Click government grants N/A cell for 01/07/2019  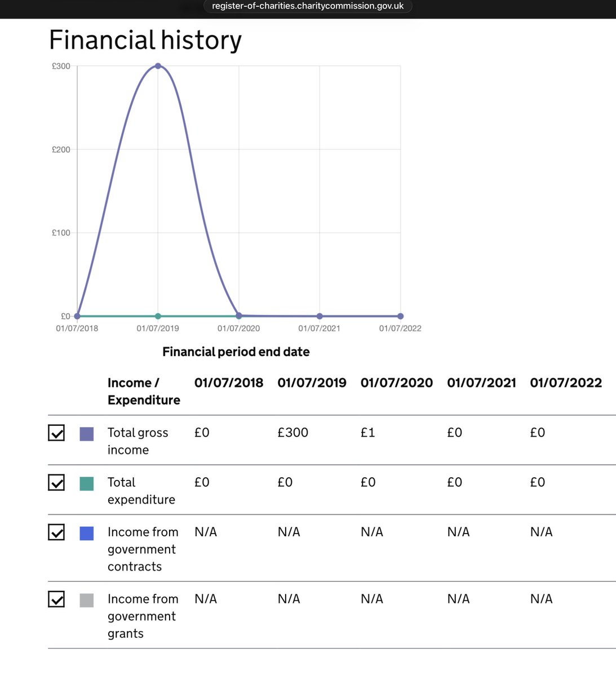pyautogui.click(x=289, y=599)
